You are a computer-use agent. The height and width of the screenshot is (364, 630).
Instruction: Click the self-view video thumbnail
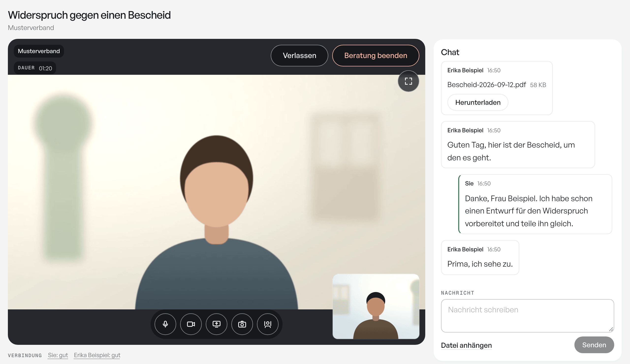pyautogui.click(x=376, y=306)
